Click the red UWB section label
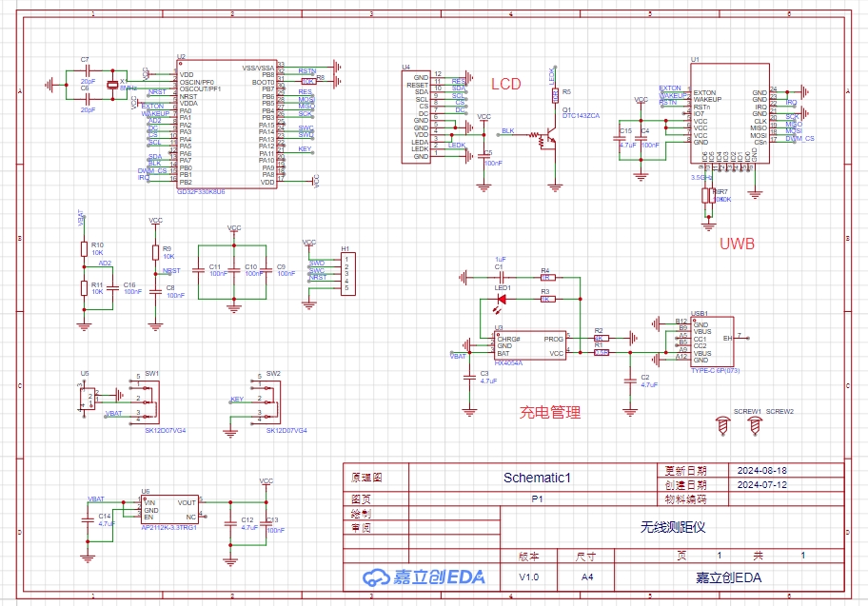 coord(737,244)
